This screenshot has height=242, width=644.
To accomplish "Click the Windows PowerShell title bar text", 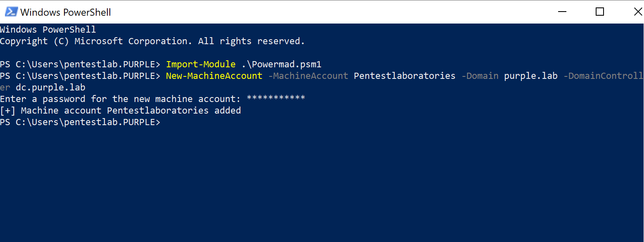I will coord(66,12).
